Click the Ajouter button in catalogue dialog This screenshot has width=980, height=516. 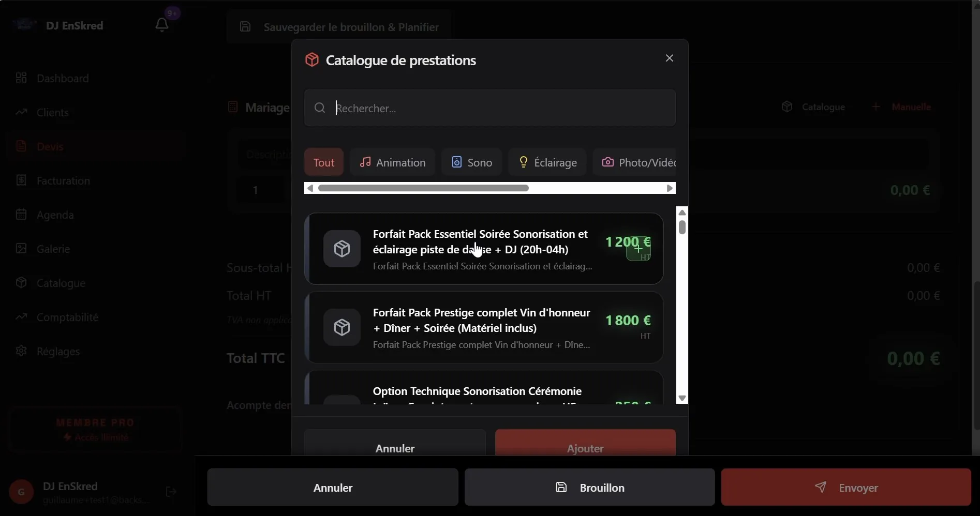coord(585,443)
